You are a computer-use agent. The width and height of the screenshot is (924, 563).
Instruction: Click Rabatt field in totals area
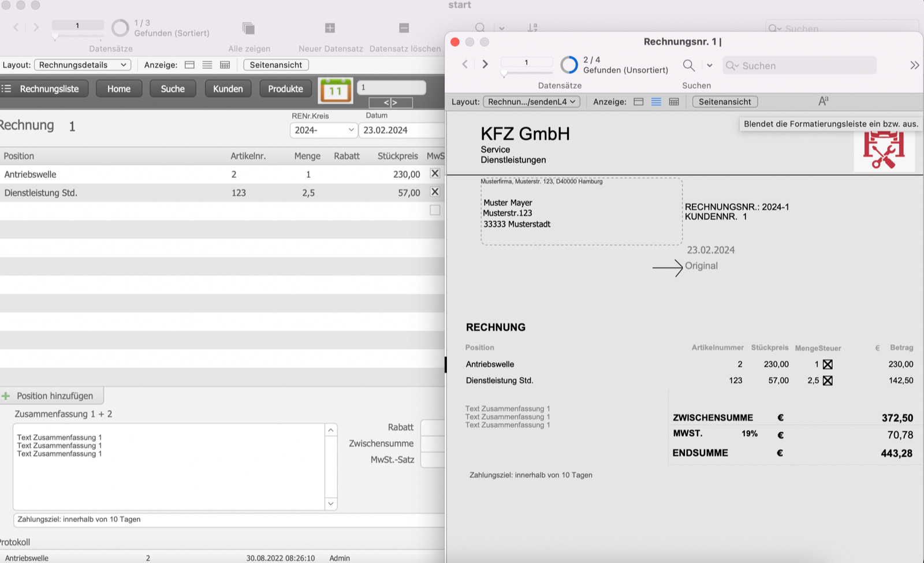pos(433,427)
